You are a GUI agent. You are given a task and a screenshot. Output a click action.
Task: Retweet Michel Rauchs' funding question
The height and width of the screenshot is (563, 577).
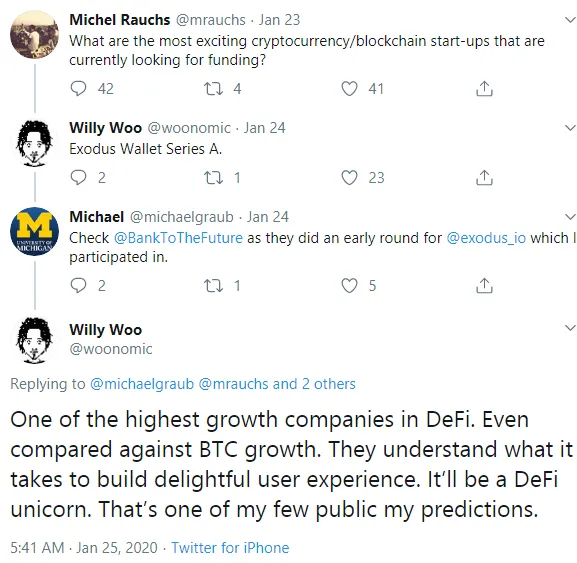[x=213, y=89]
